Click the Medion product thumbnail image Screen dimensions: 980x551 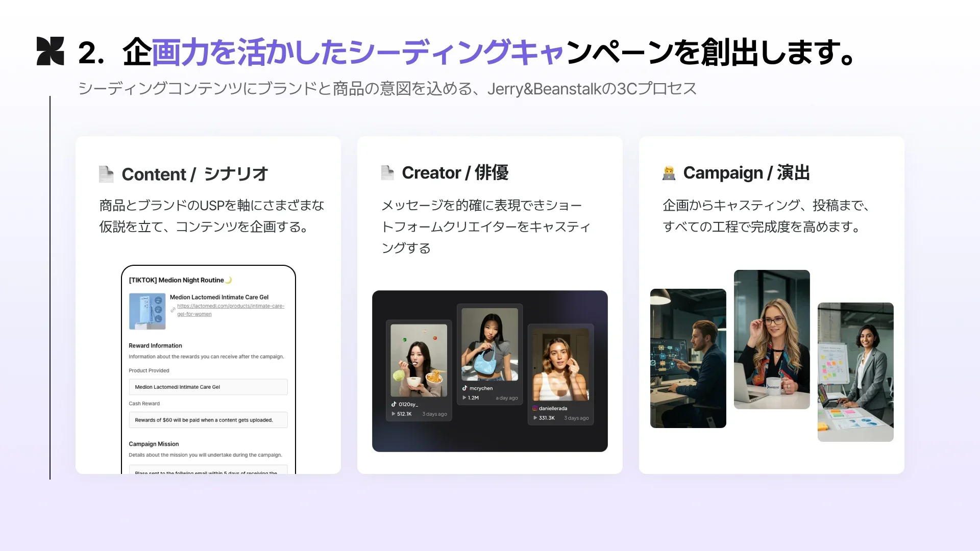pos(147,311)
